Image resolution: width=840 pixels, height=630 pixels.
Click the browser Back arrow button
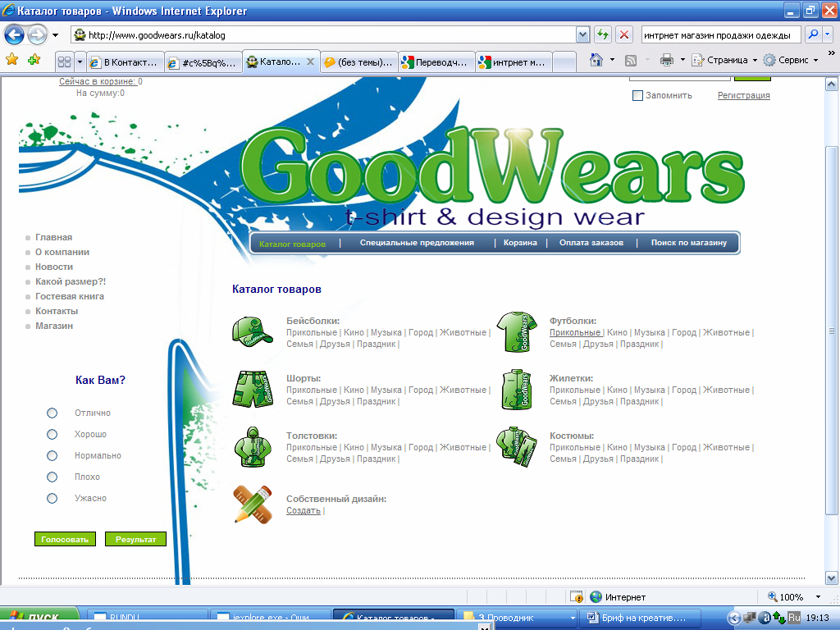14,35
